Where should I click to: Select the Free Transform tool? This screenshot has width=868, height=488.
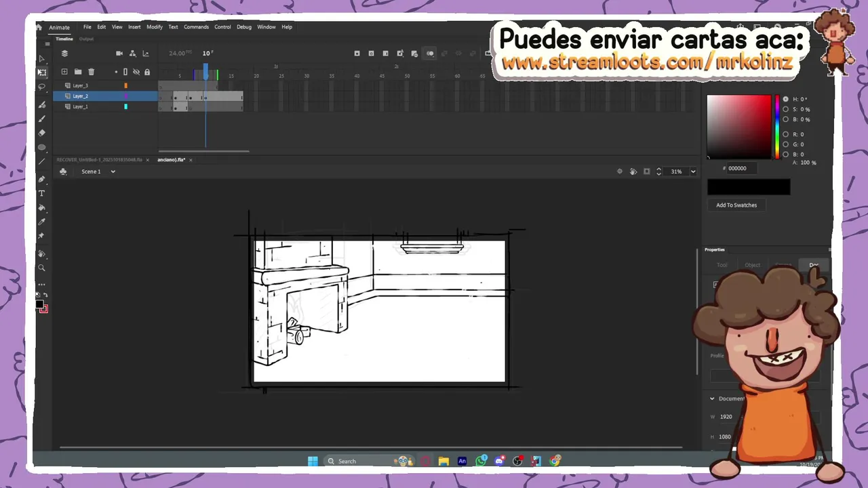(41, 73)
